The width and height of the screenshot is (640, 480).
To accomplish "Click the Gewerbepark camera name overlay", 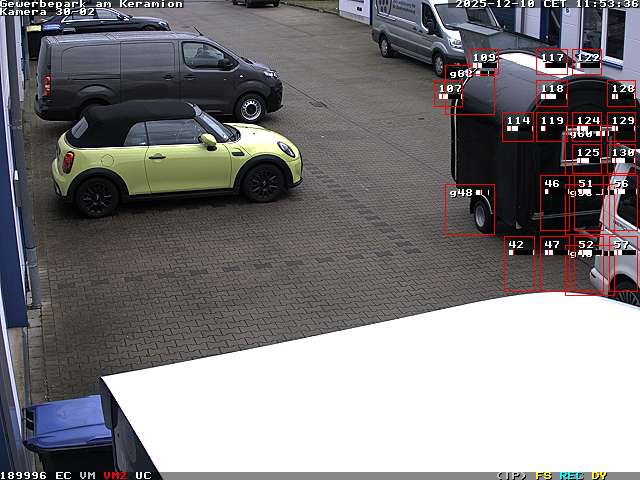I will 91,4.
